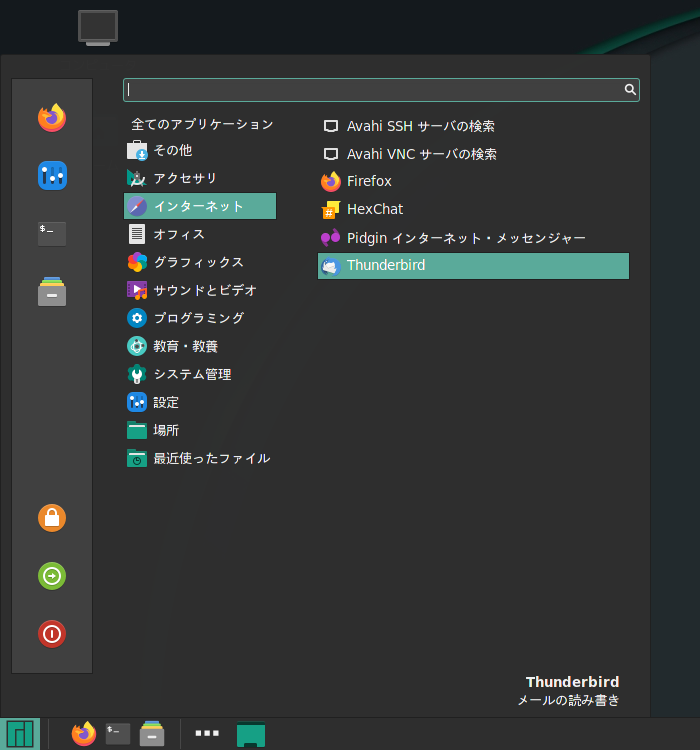Select システム管理 category
The height and width of the screenshot is (750, 700).
coord(200,374)
